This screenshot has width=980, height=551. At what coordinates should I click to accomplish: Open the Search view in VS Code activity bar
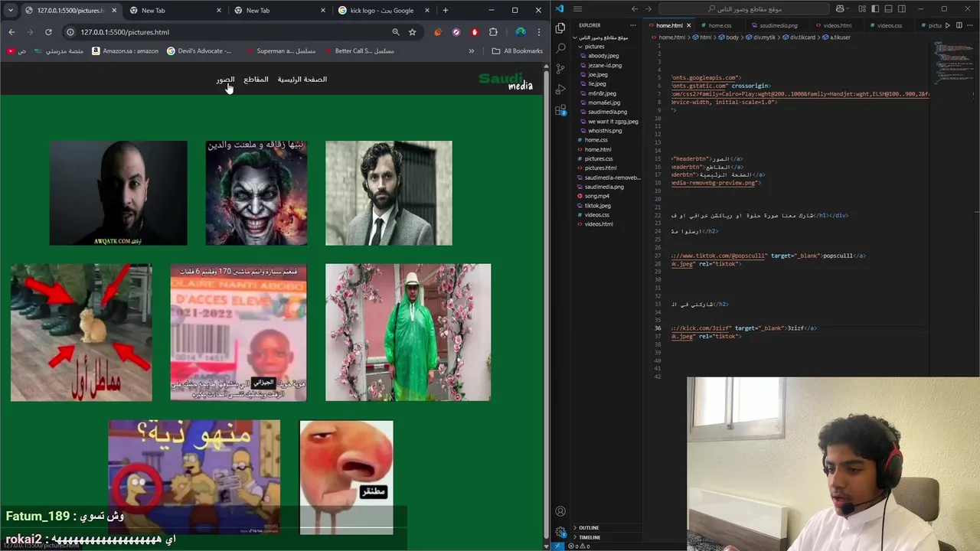click(560, 47)
